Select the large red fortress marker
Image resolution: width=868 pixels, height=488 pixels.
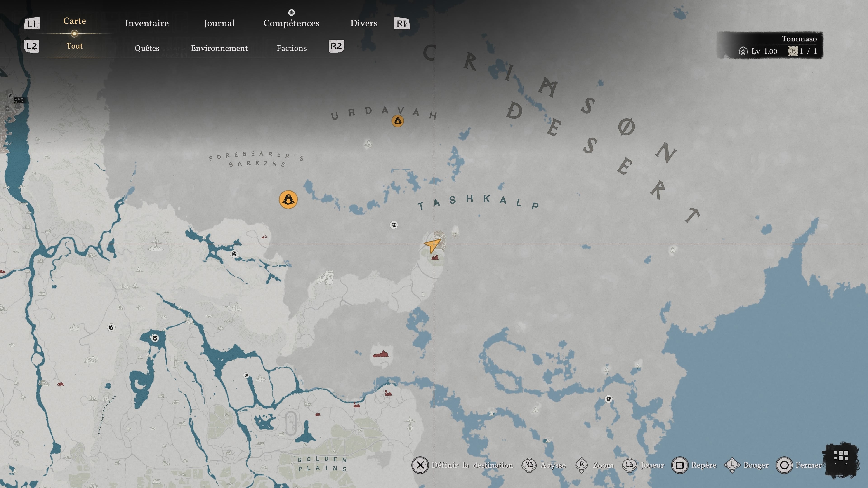click(380, 354)
